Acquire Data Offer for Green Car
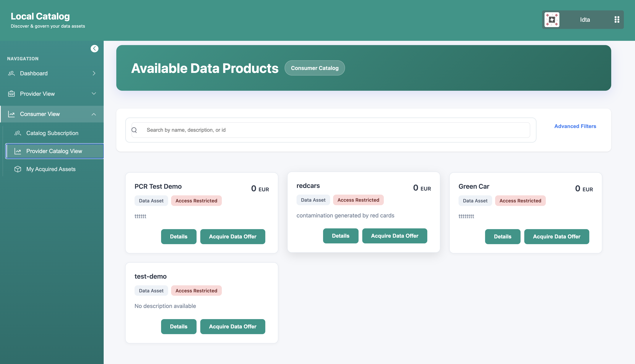Image resolution: width=635 pixels, height=364 pixels. tap(556, 237)
